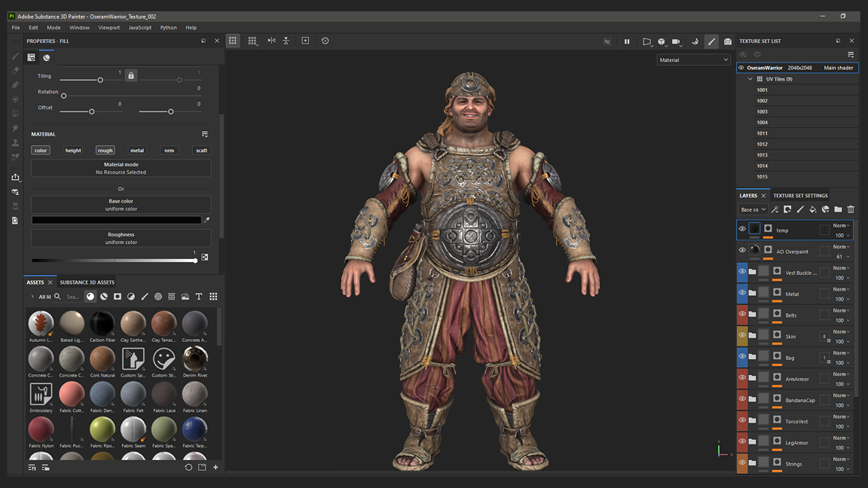The height and width of the screenshot is (488, 868).
Task: Click the add fill layer icon in Layers panel
Action: point(812,209)
